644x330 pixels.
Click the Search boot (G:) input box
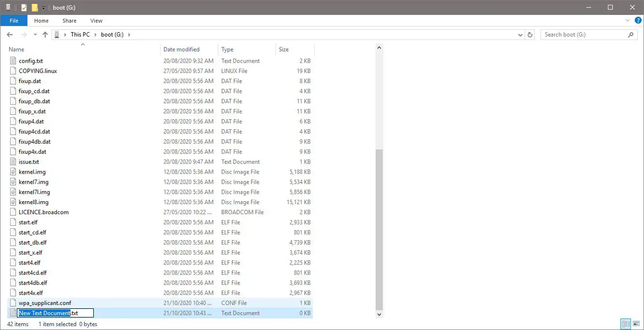pyautogui.click(x=585, y=35)
